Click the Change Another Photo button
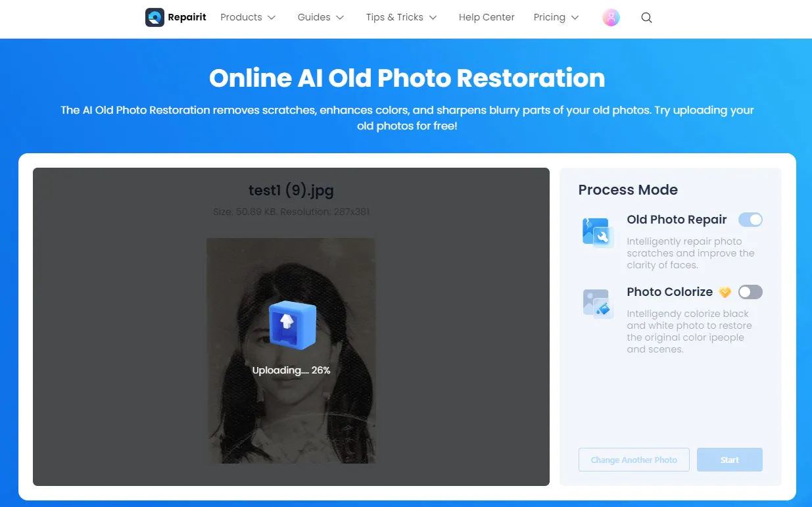812x507 pixels. click(x=634, y=460)
